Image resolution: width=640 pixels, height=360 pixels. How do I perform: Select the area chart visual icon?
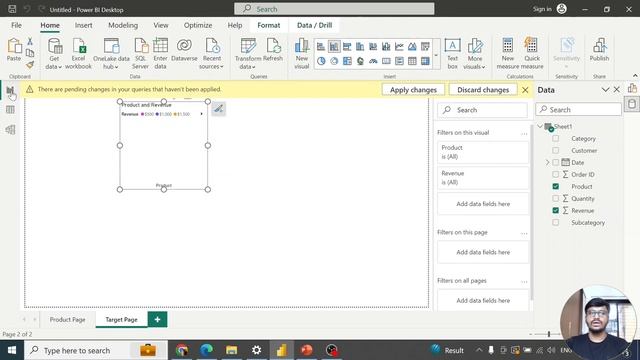(412, 47)
